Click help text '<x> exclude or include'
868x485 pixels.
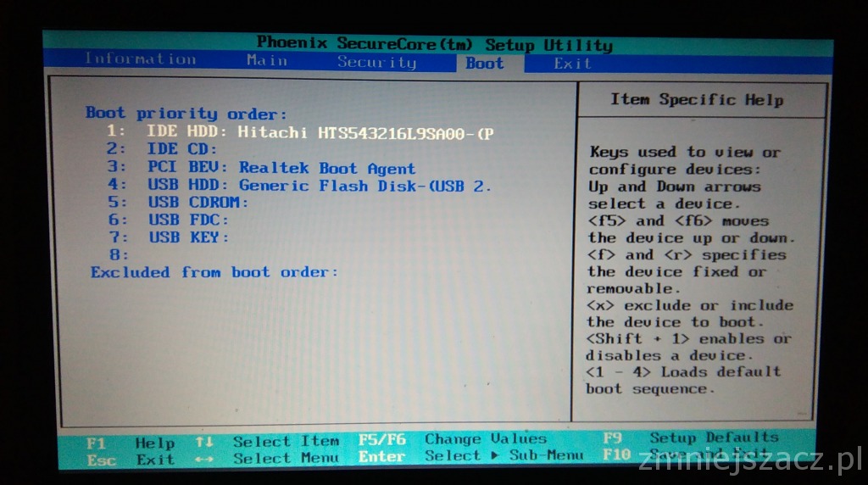[x=690, y=305]
